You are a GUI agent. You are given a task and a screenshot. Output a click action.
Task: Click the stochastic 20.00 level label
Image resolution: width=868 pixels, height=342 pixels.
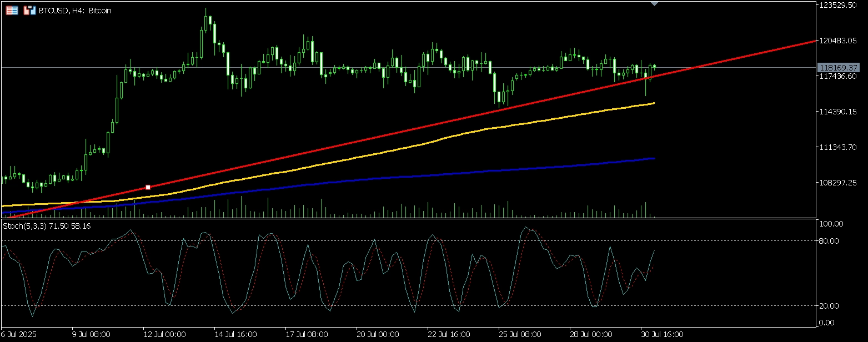(x=830, y=306)
